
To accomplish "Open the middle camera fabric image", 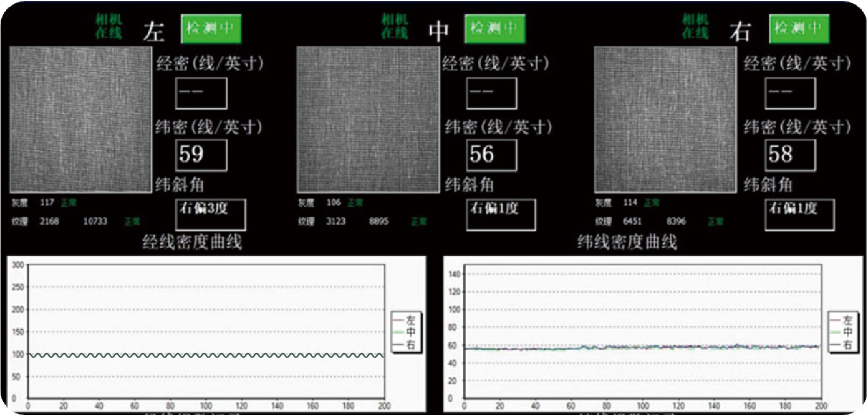I will click(x=368, y=119).
